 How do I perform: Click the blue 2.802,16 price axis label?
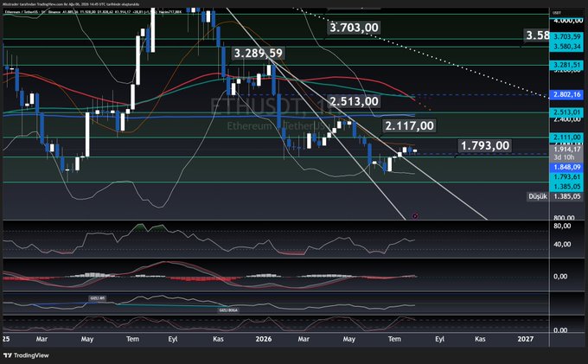coord(566,94)
